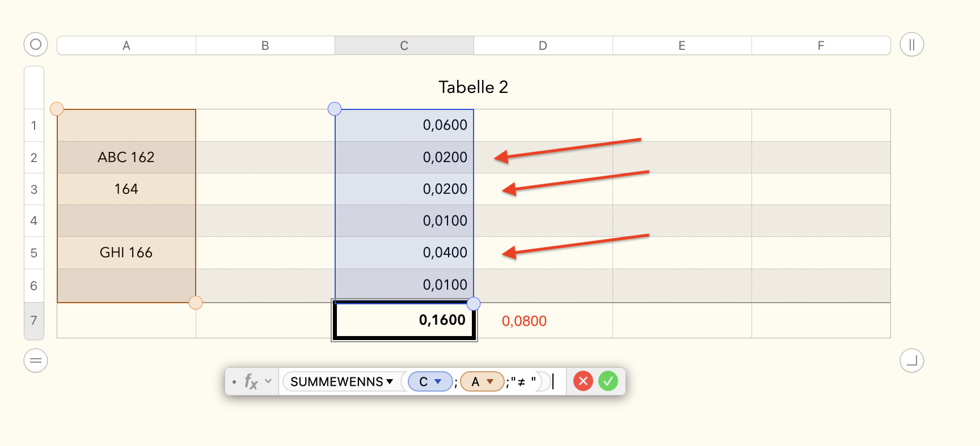
Task: Open the SUMMEWENNS function token menu
Action: click(x=390, y=381)
